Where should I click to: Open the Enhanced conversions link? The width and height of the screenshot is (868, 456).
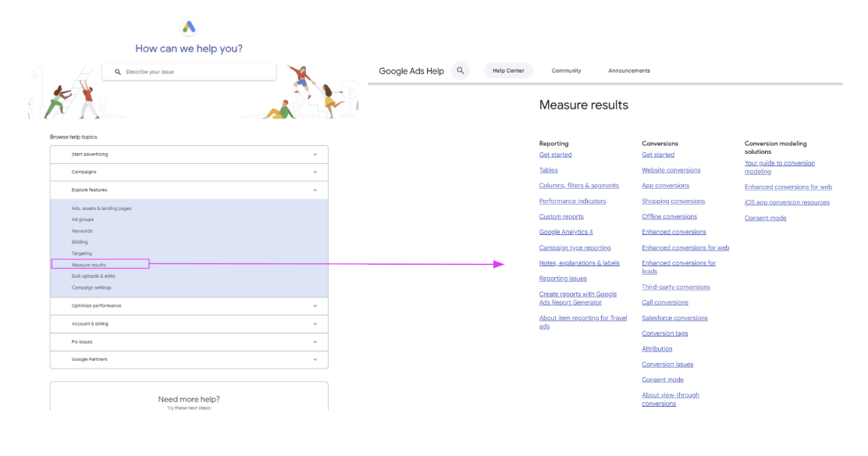[x=674, y=232]
